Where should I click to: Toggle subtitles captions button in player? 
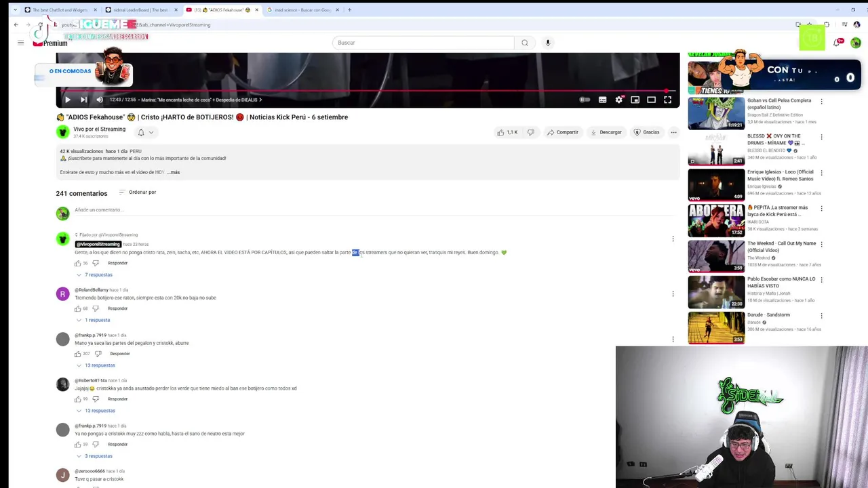point(602,100)
